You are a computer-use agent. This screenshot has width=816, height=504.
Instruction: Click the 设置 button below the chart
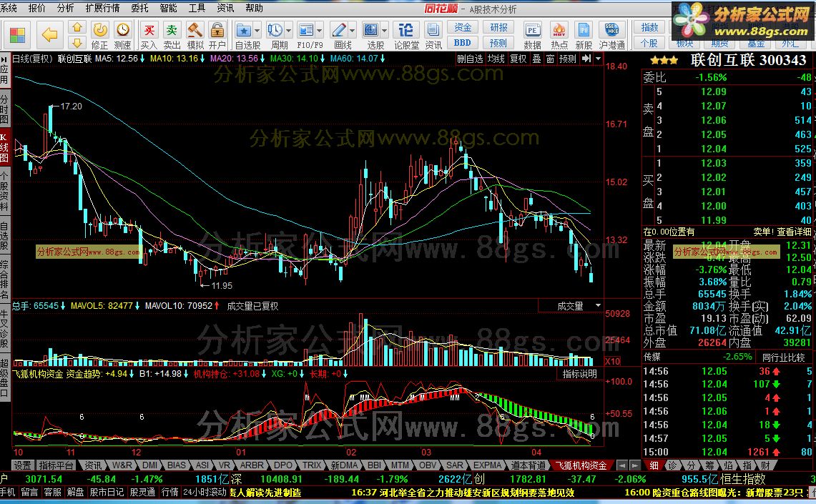[23, 465]
